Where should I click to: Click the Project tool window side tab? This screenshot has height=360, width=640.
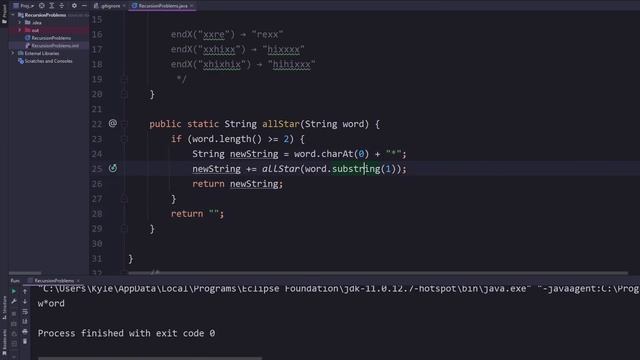click(x=4, y=14)
